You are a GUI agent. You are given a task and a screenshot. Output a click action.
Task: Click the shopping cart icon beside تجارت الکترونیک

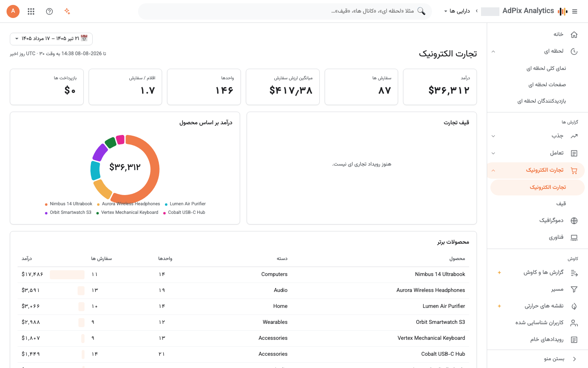coord(574,171)
